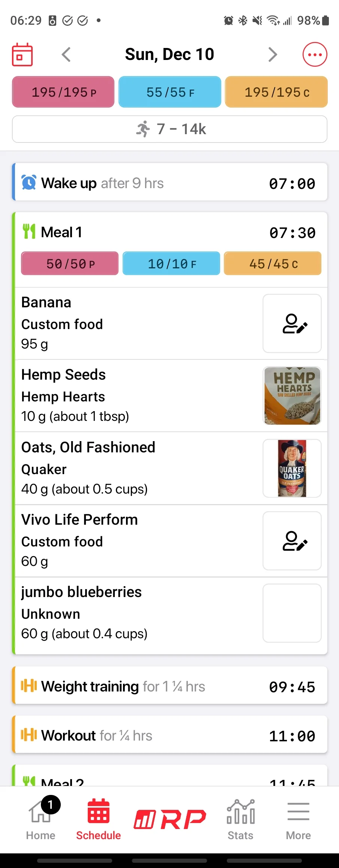
Task: Tap the daily protein 195/195 bar
Action: click(x=63, y=92)
